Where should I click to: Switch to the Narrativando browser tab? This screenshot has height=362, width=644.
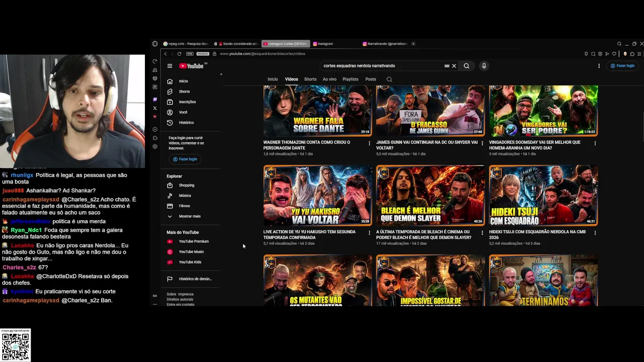(385, 44)
